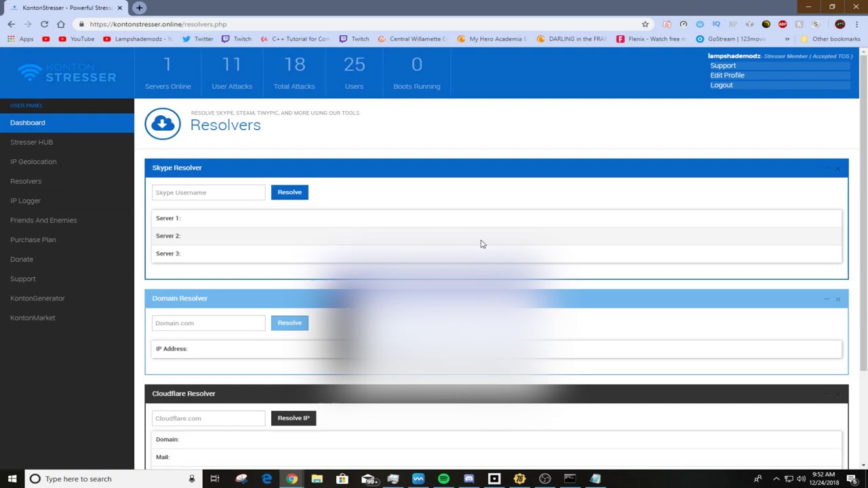The height and width of the screenshot is (488, 868).
Task: Open the Chrome three-dot menu
Action: 857,24
